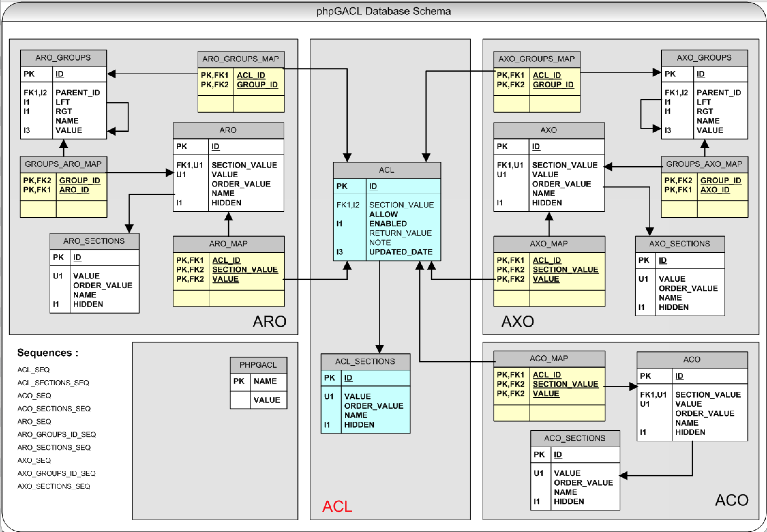Click the red ACL group label
Image resolution: width=767 pixels, height=532 pixels.
coord(337,506)
